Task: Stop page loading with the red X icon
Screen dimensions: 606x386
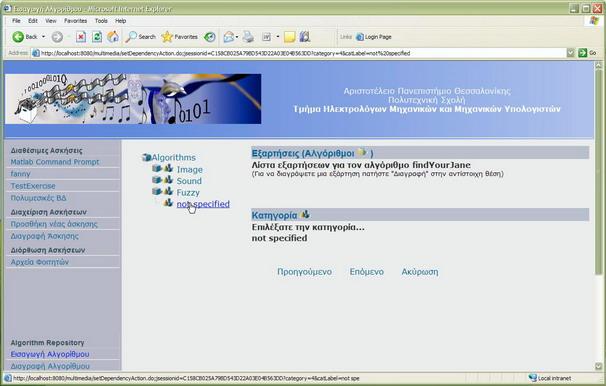Action: [80, 37]
